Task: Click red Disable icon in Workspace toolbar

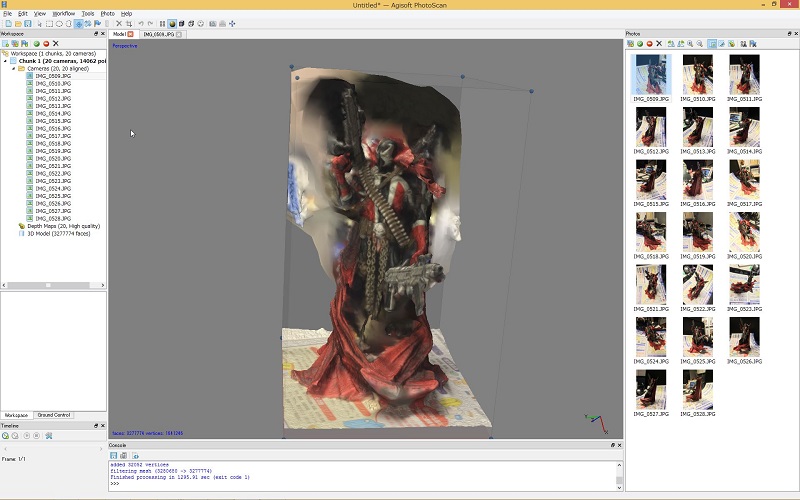Action: (x=46, y=44)
